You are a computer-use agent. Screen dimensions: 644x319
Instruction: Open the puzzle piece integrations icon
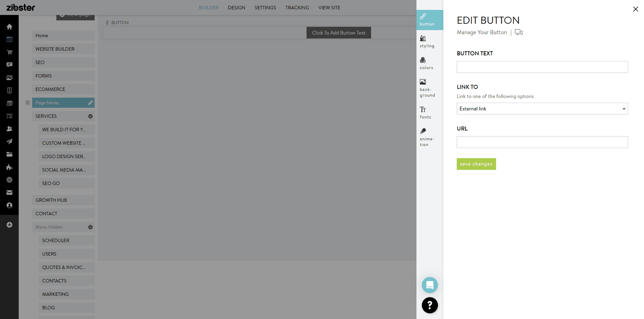click(9, 167)
